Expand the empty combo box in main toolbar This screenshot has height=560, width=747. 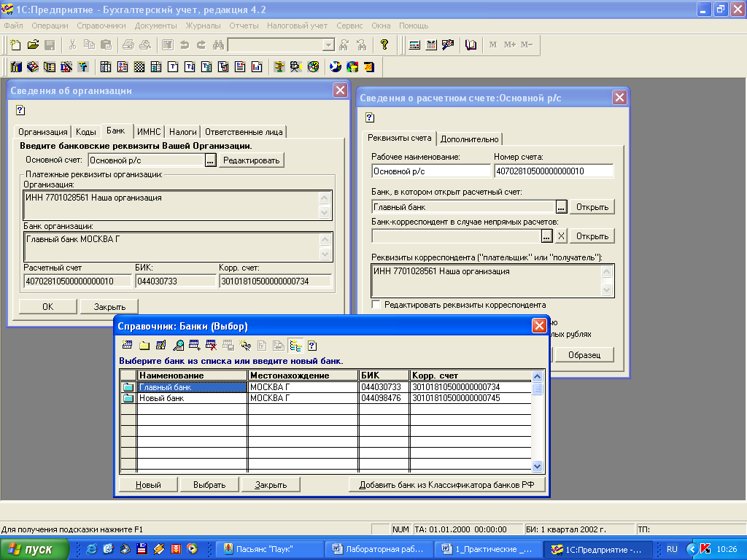(328, 44)
